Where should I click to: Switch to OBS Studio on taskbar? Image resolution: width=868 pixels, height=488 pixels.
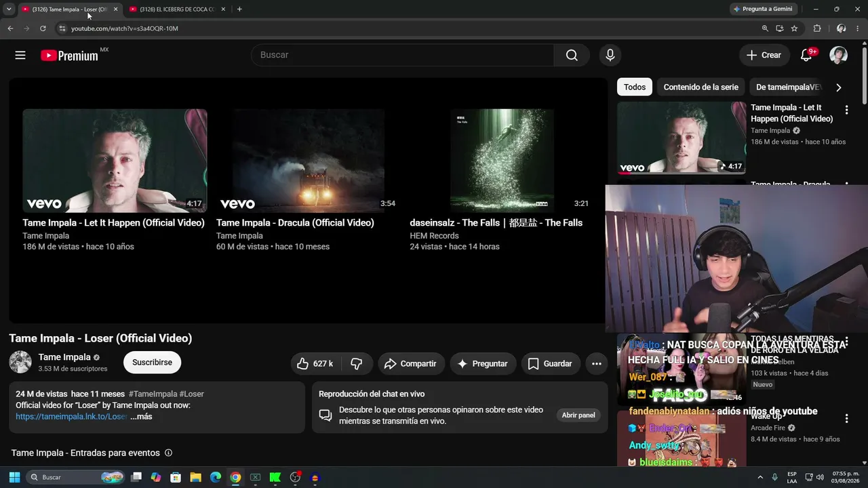pyautogui.click(x=295, y=477)
